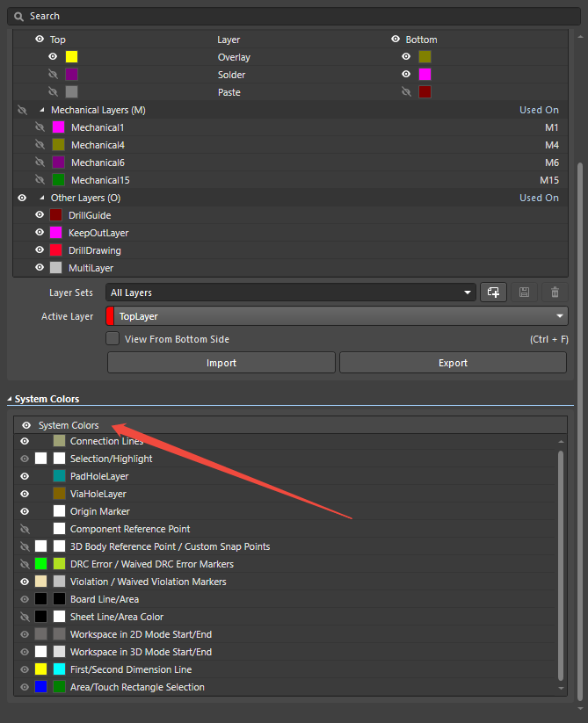Hide Connection Lines visibility
Screen dimensions: 588x723
coord(25,441)
